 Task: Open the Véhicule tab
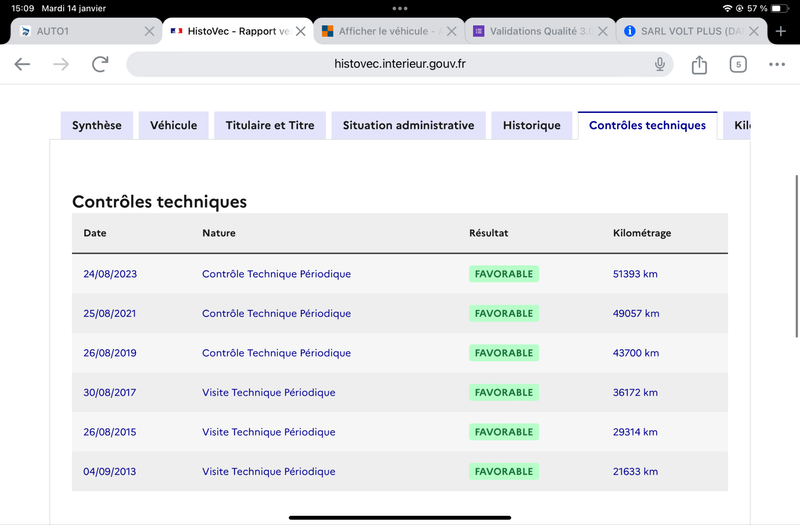[173, 126]
